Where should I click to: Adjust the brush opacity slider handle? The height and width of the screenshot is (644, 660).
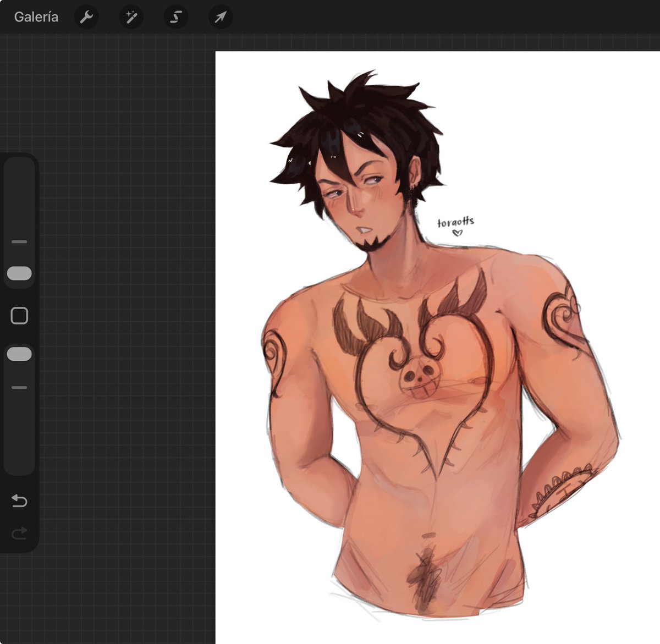19,354
